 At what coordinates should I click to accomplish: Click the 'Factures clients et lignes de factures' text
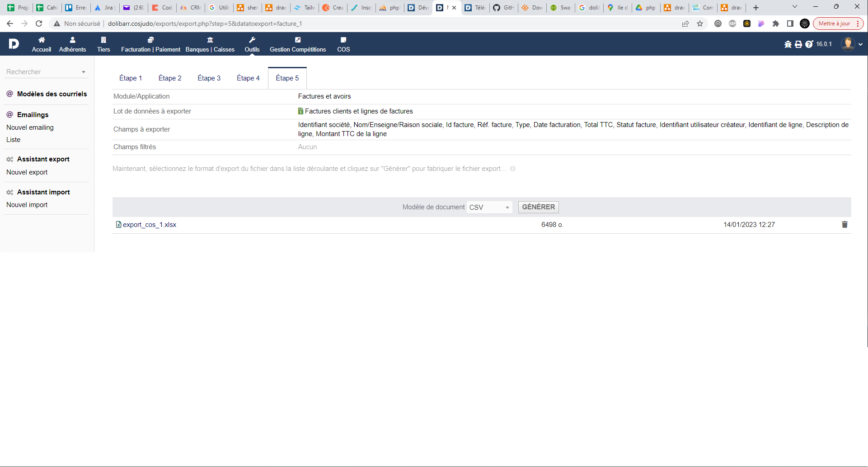click(359, 111)
